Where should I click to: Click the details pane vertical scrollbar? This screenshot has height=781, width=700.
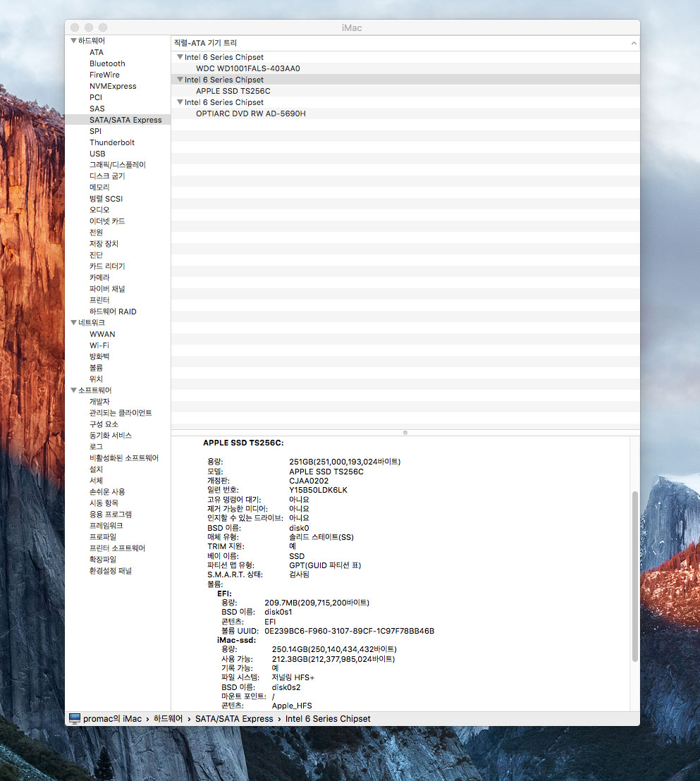coord(635,576)
